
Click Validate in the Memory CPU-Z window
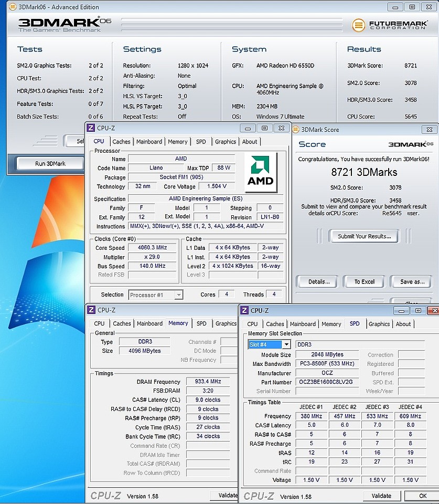(224, 495)
